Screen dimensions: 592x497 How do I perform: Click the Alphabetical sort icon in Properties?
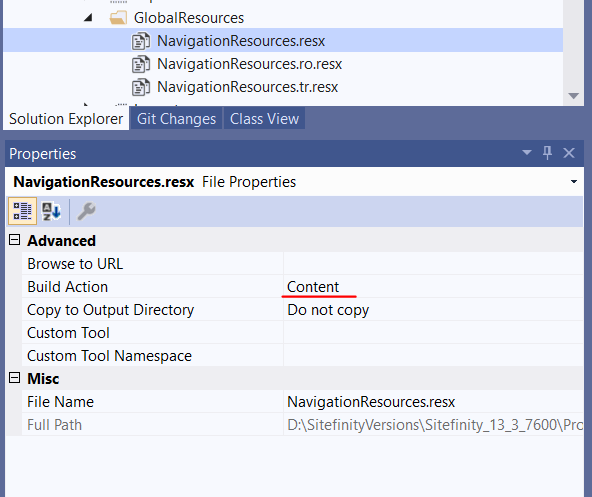(51, 211)
